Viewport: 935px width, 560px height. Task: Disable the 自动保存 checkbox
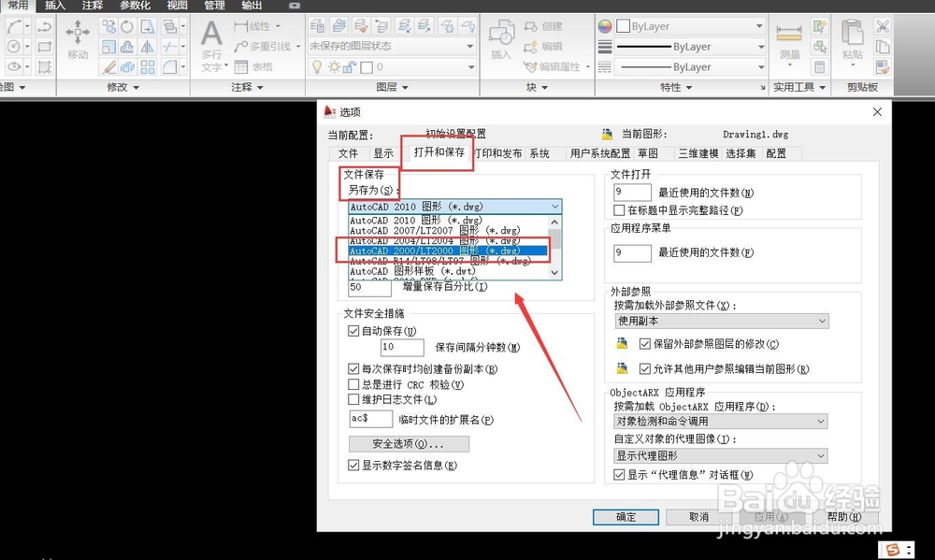[353, 330]
